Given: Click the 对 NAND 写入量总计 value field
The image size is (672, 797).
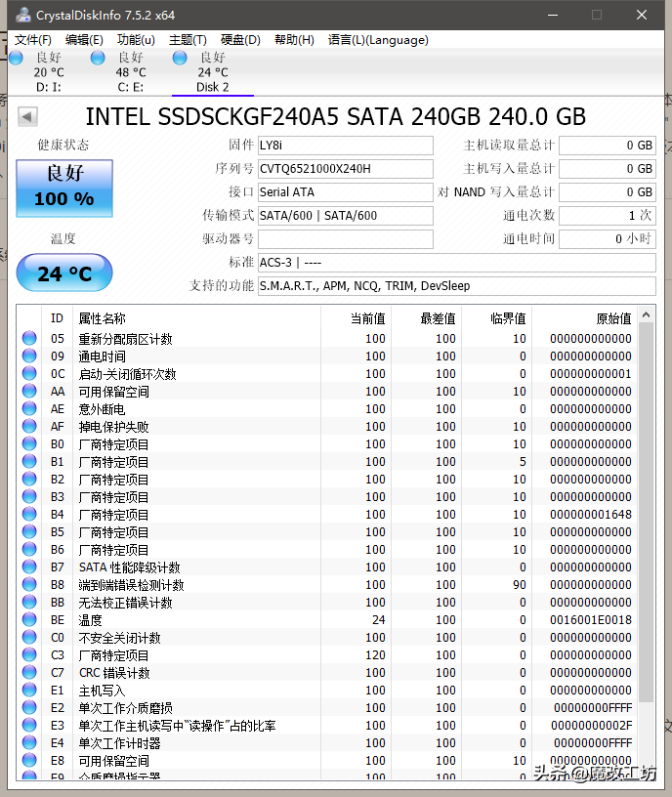Looking at the screenshot, I should point(608,192).
